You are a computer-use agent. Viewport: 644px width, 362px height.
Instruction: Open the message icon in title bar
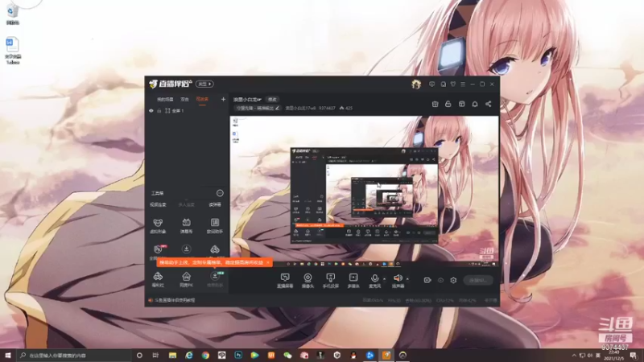431,84
